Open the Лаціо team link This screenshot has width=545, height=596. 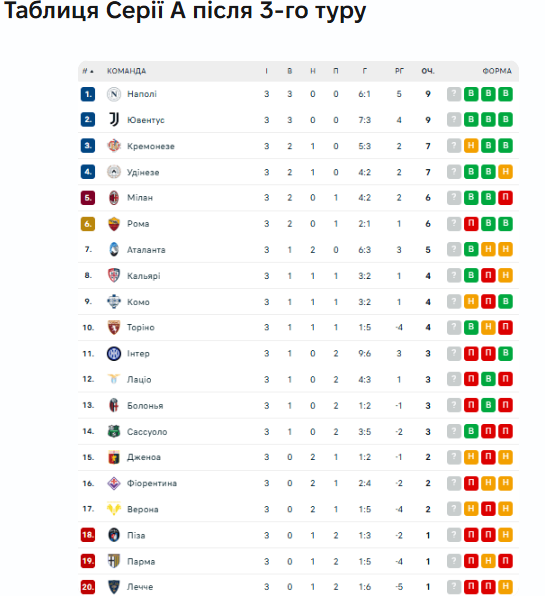[x=139, y=379]
